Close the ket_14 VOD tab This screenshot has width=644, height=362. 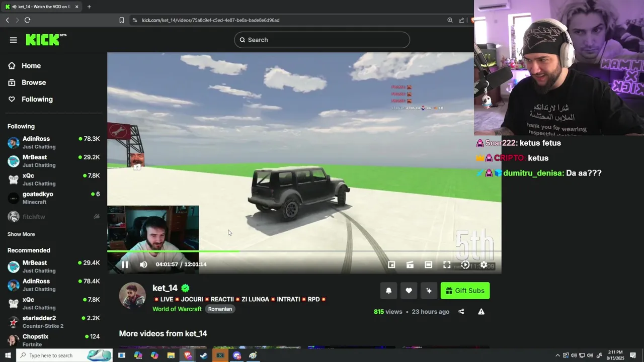coord(76,7)
